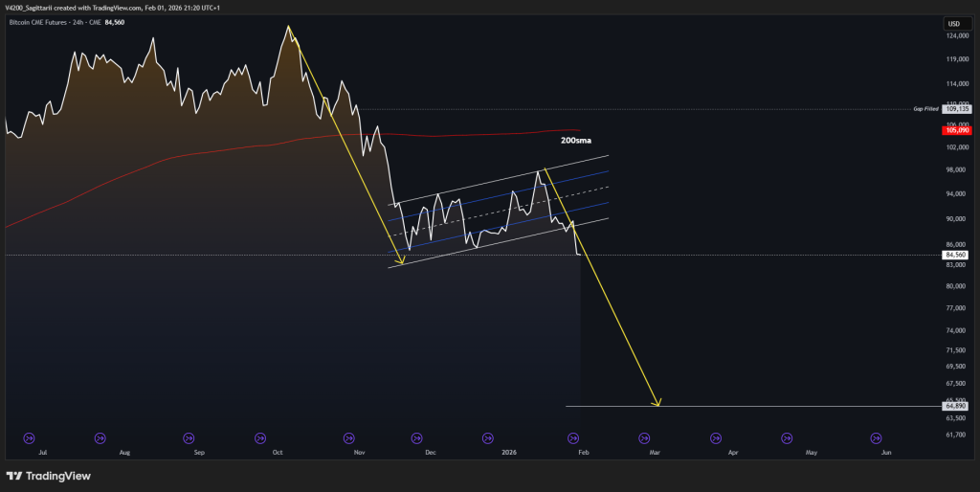Select the 84,560 current price label
The width and height of the screenshot is (980, 492).
coord(956,256)
